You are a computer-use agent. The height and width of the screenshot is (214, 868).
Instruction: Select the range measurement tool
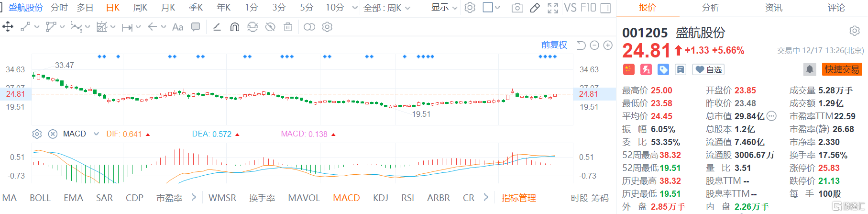point(127,27)
